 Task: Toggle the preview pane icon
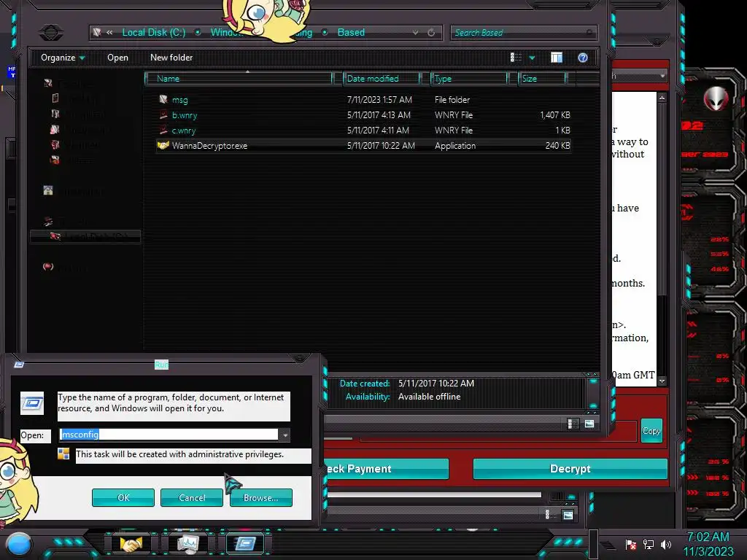coord(557,58)
